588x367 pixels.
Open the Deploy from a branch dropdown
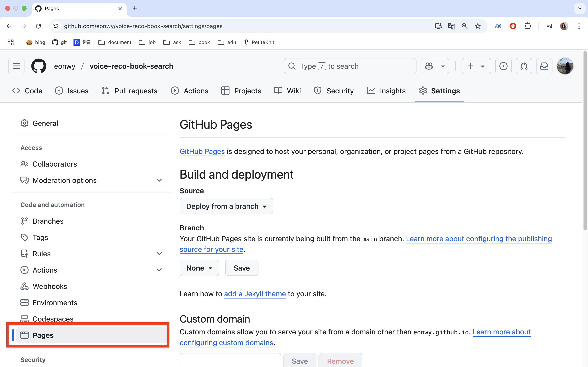pos(226,206)
